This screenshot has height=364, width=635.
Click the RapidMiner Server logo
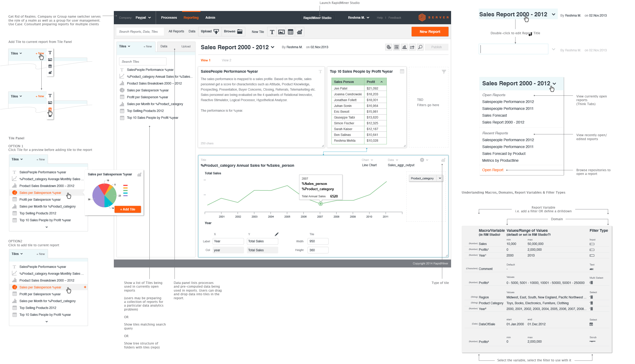(433, 17)
